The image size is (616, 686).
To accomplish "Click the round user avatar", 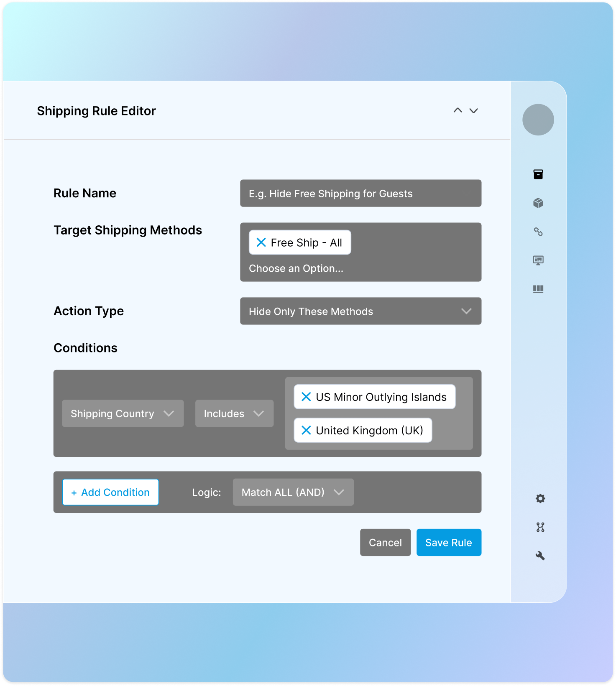I will [x=538, y=120].
